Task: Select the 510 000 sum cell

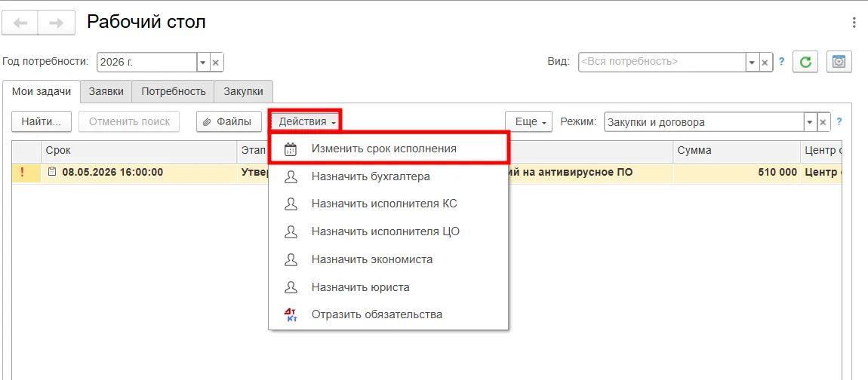Action: click(737, 173)
